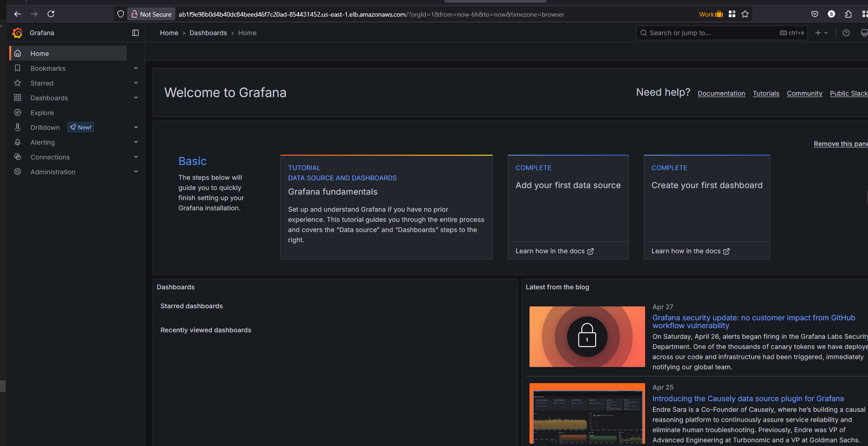Reload the page with the refresh icon
The height and width of the screenshot is (446, 868).
51,14
